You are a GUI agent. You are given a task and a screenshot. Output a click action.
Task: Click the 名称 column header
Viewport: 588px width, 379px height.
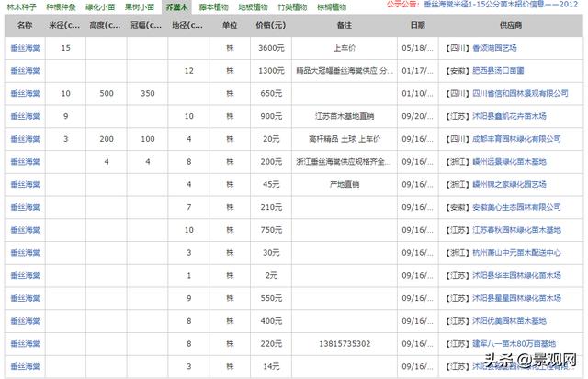25,25
